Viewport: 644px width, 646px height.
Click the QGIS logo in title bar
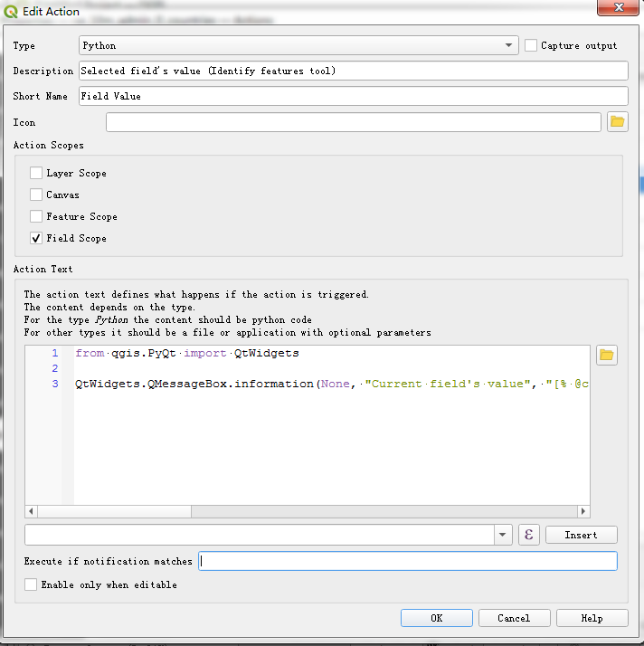(11, 12)
